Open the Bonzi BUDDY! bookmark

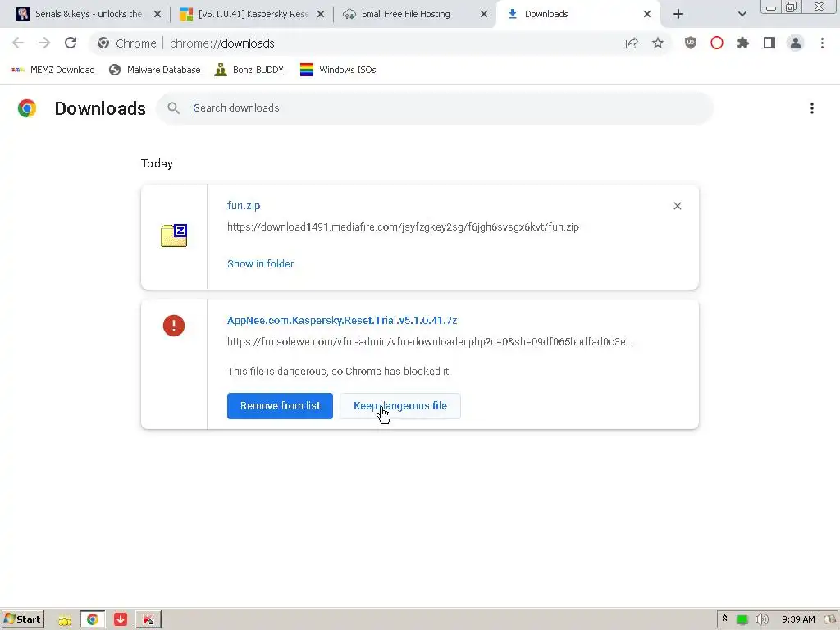coord(250,70)
